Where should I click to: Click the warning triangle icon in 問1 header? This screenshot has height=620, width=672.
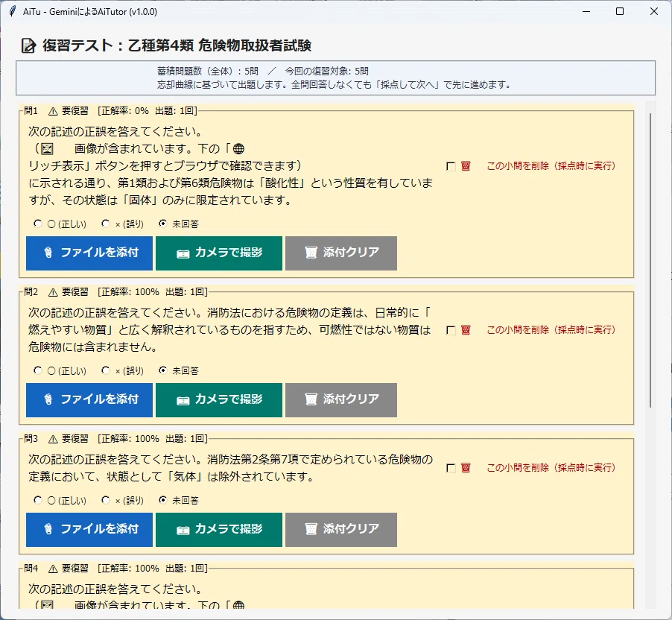53,112
